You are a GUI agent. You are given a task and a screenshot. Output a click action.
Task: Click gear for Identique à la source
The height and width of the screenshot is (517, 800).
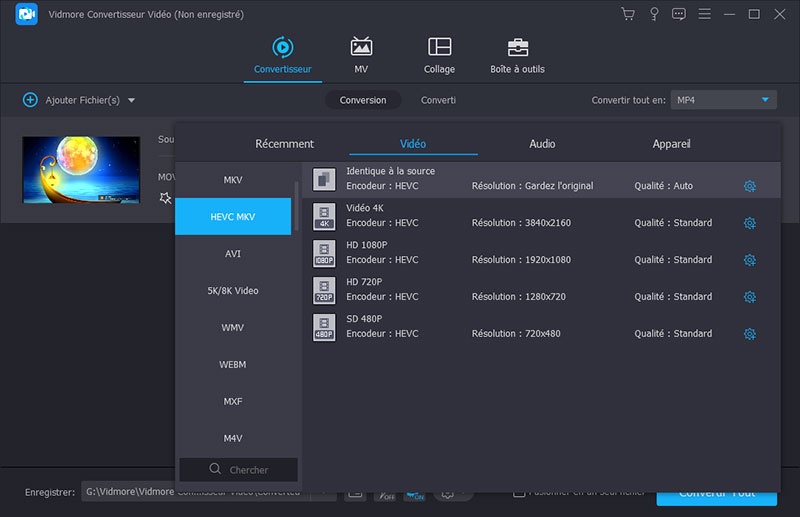749,186
